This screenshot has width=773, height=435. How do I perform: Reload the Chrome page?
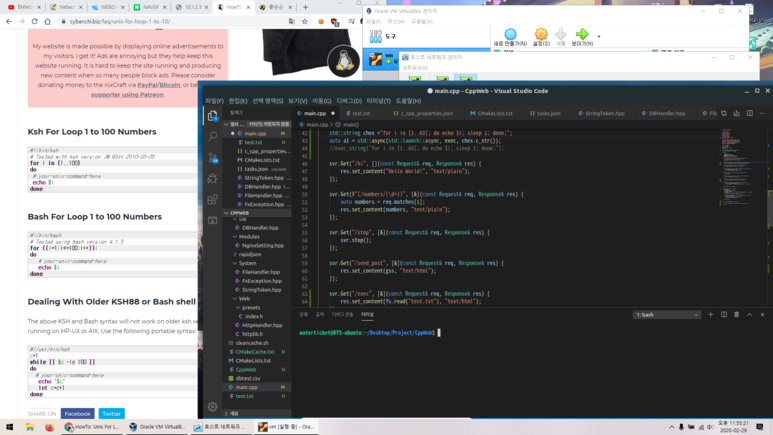pos(35,21)
